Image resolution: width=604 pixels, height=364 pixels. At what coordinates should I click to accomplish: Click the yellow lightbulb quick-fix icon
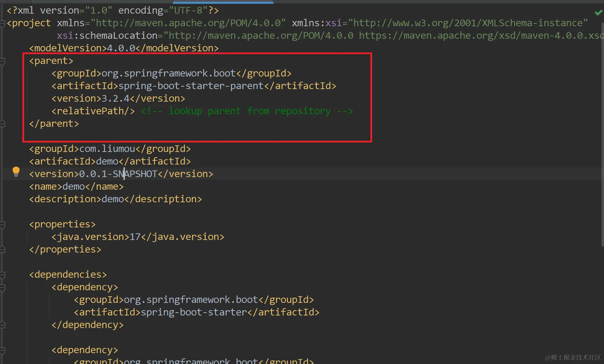(16, 172)
